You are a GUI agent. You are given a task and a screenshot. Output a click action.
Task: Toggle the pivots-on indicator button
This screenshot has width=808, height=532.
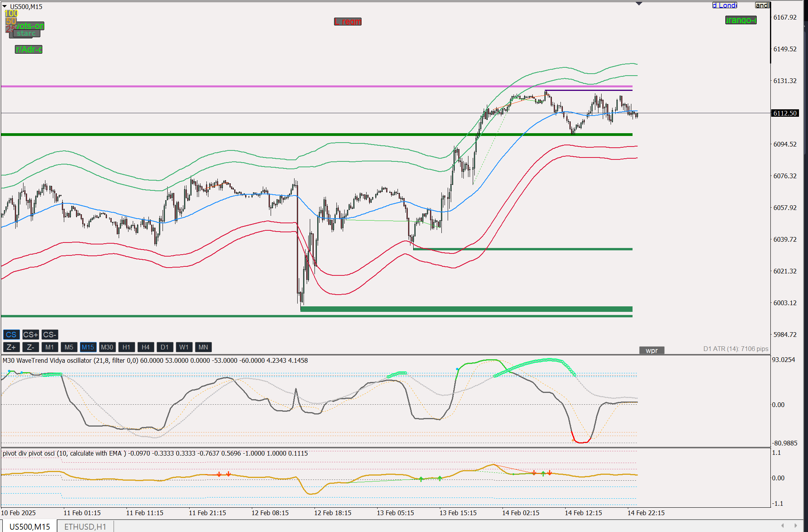[x=31, y=26]
